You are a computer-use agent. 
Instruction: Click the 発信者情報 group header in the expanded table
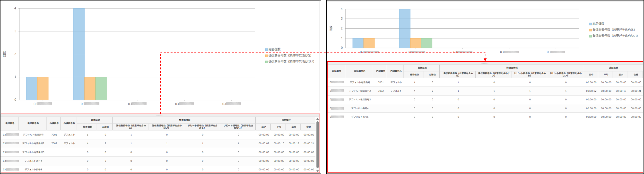(512, 68)
